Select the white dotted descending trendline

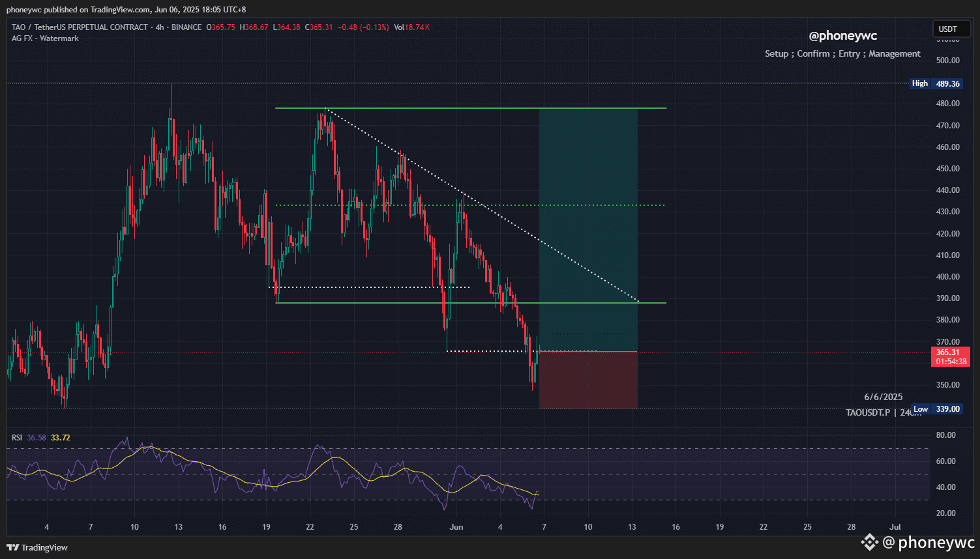[x=482, y=205]
